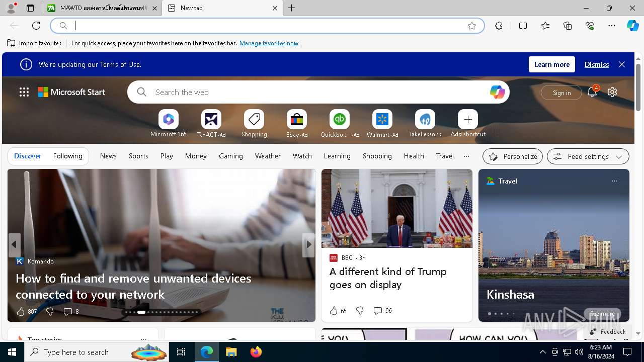
Task: Open the Kinshasa travel card
Action: [x=554, y=245]
